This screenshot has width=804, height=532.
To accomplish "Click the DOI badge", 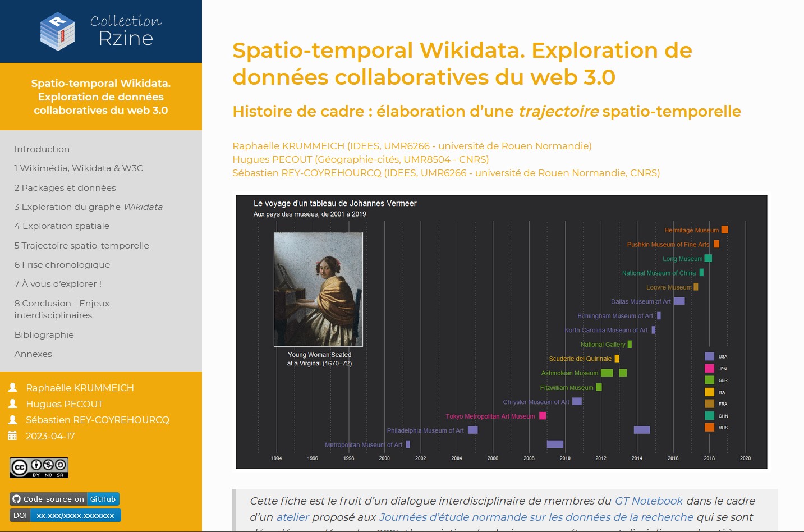I will 65,515.
